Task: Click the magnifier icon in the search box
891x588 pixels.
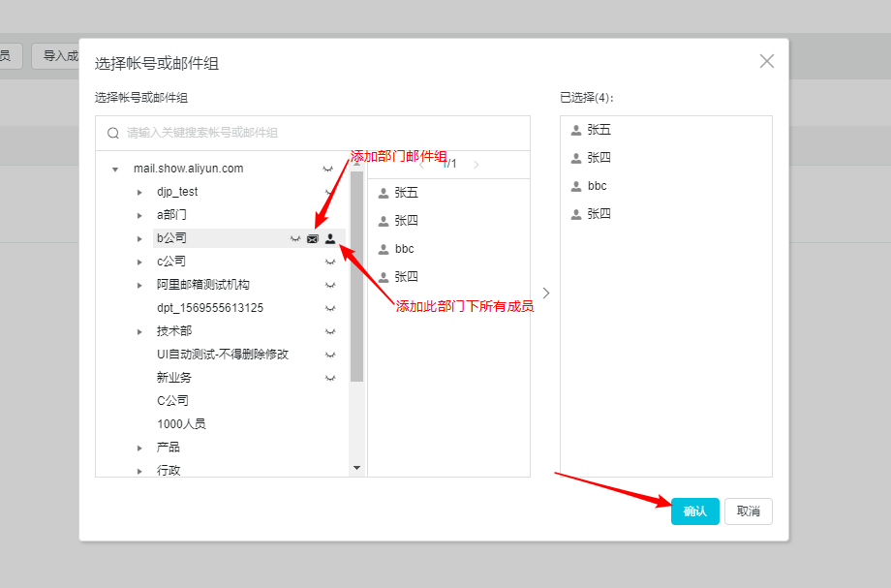Action: 113,133
